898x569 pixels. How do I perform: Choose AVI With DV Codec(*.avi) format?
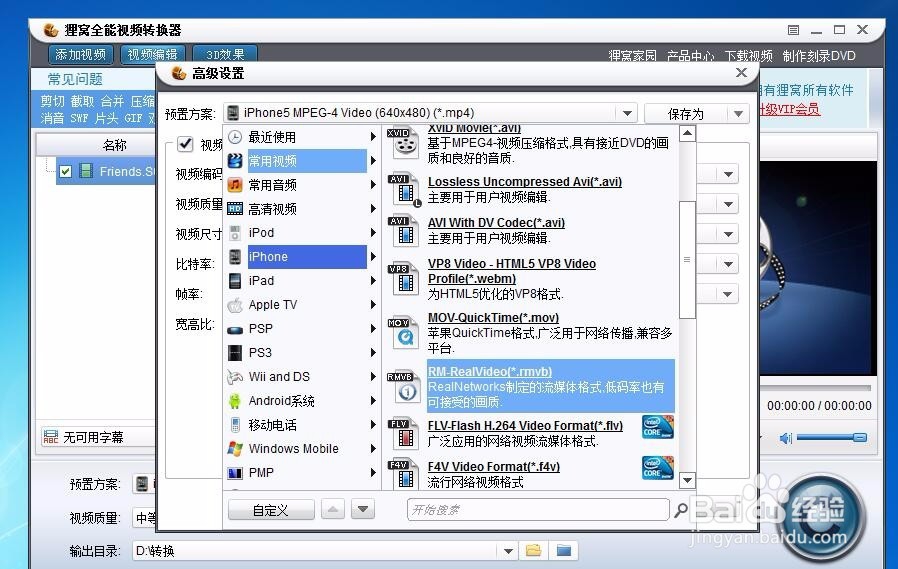496,223
